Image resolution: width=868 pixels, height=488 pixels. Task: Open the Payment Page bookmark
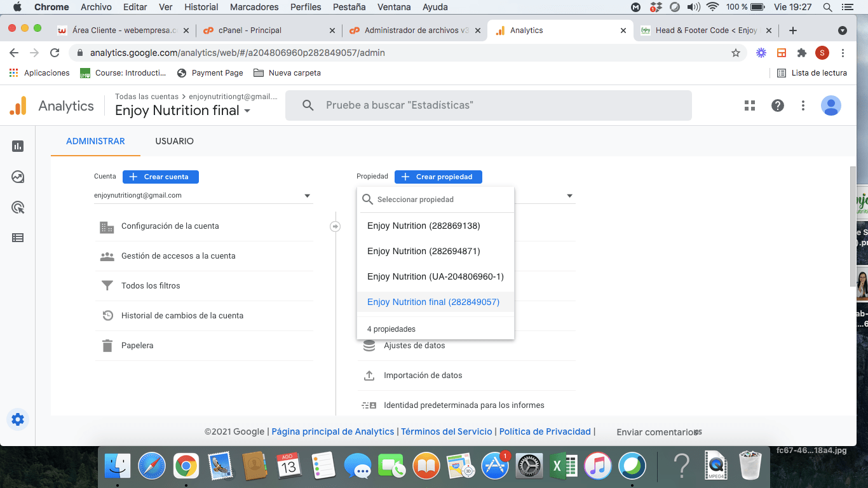click(x=210, y=73)
